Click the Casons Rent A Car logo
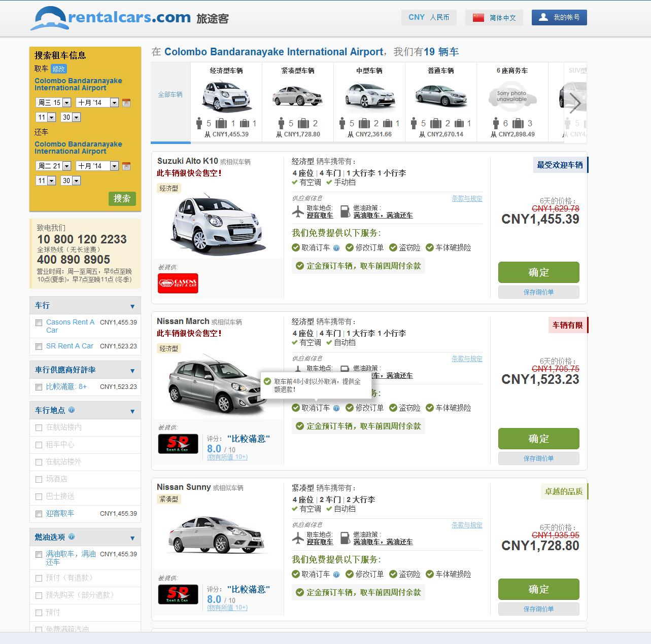This screenshot has height=644, width=651. click(x=178, y=283)
